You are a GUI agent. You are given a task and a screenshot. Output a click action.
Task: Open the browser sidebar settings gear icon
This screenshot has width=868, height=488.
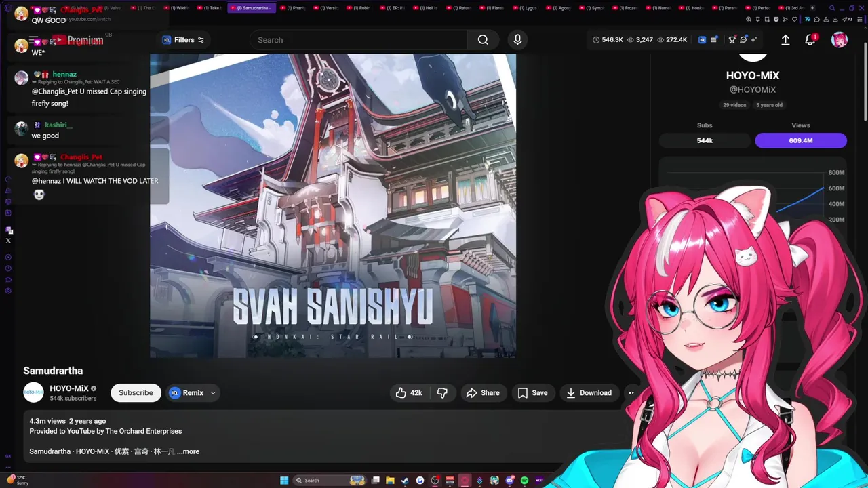(x=8, y=291)
